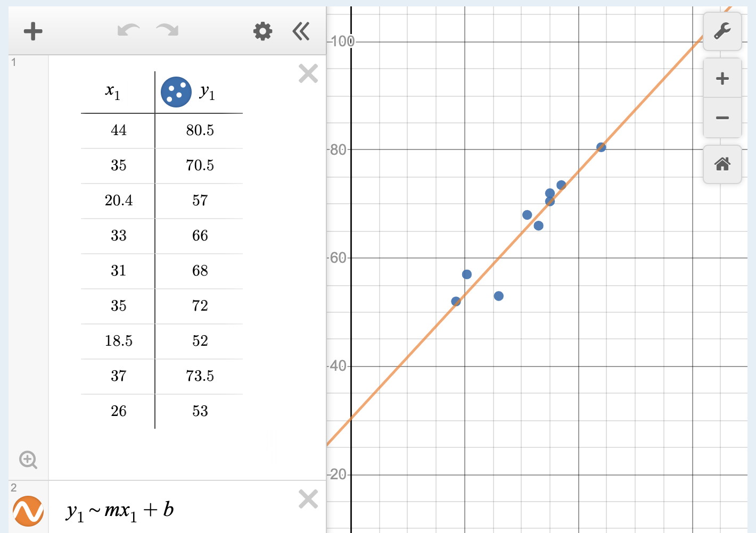Select table cell with value 44
Screen dimensions: 756x533
point(118,130)
